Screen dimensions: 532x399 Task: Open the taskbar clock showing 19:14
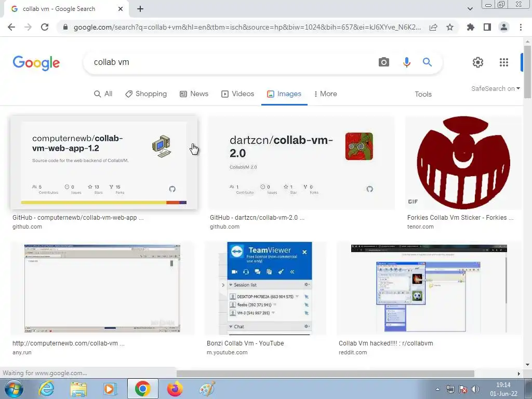pyautogui.click(x=503, y=389)
